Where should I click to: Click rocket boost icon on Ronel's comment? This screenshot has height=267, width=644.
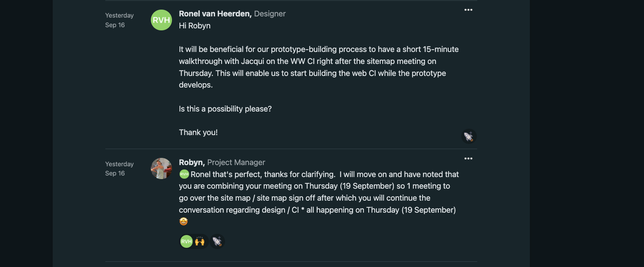click(469, 137)
